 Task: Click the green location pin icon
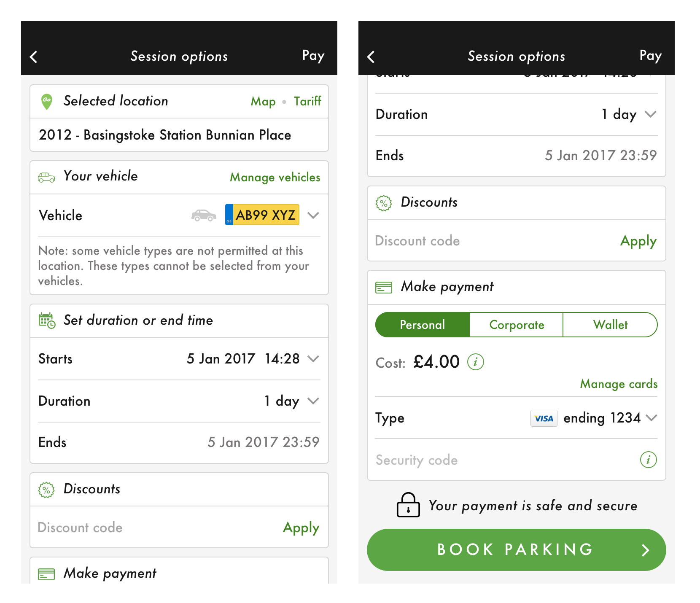pyautogui.click(x=47, y=100)
